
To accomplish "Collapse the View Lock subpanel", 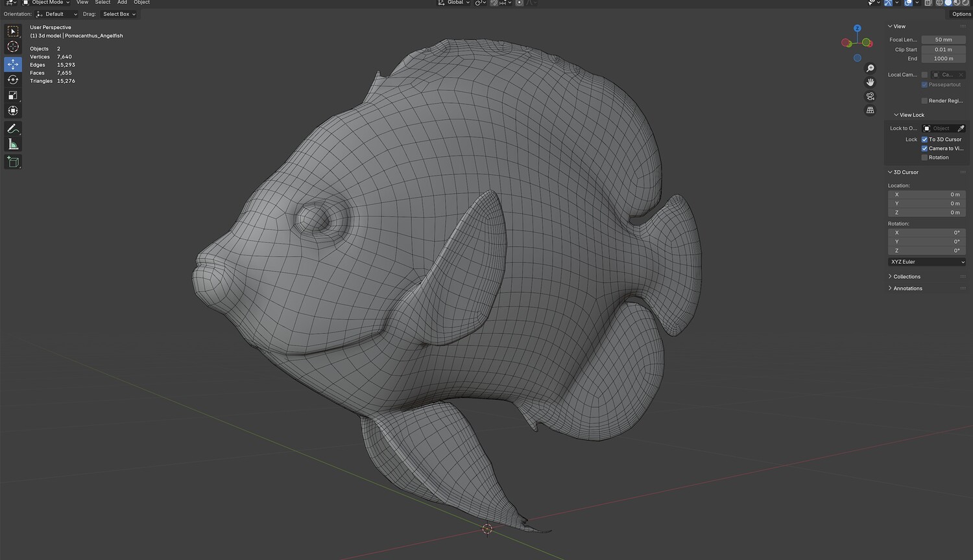I will tap(896, 115).
